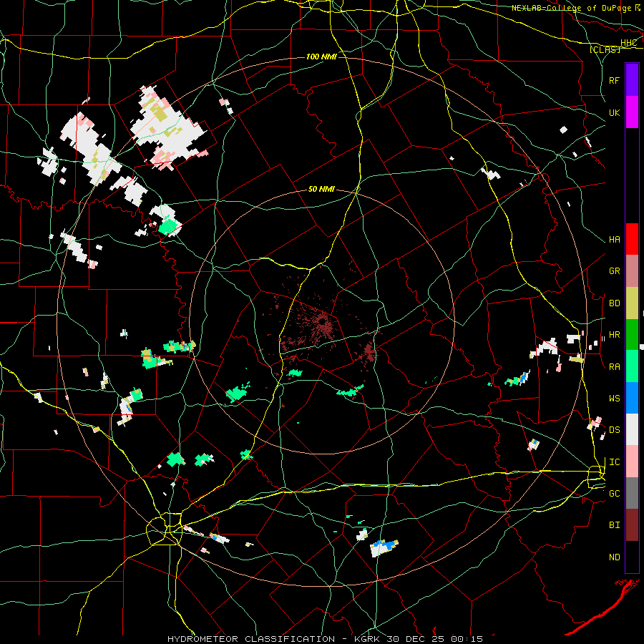The image size is (644, 644).
Task: Click the GC gray legend block
Action: pos(632,493)
